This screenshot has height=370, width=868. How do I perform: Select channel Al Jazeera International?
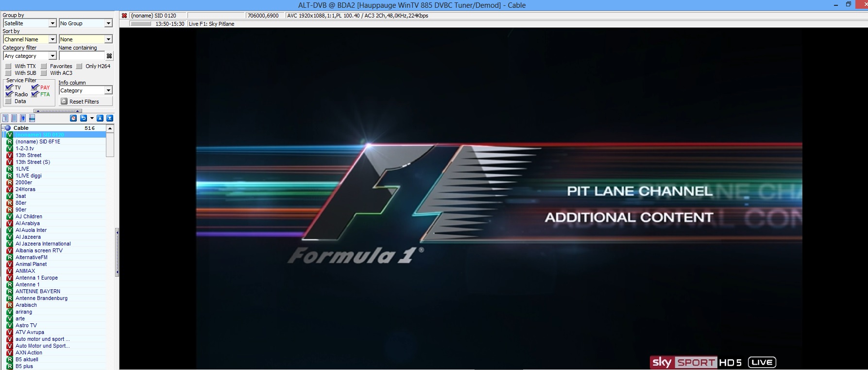click(x=43, y=244)
